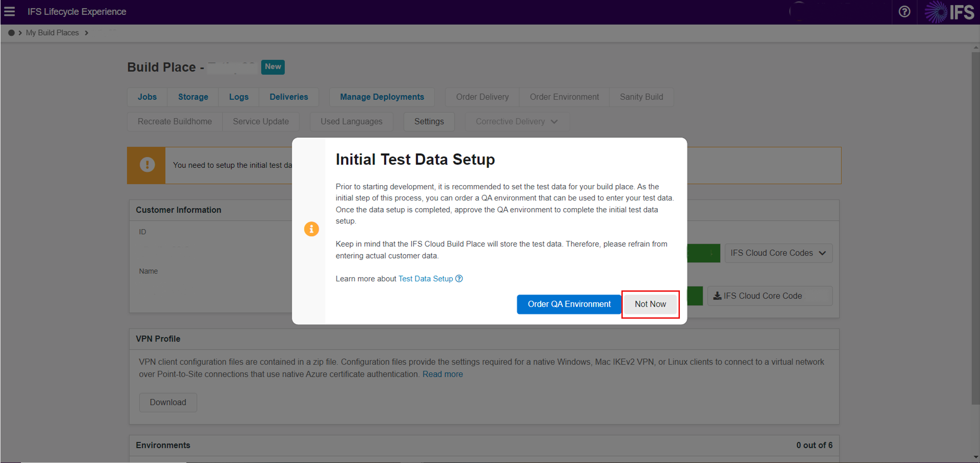Viewport: 980px width, 463px height.
Task: Click help icon beside Test Data Setup
Action: point(459,279)
